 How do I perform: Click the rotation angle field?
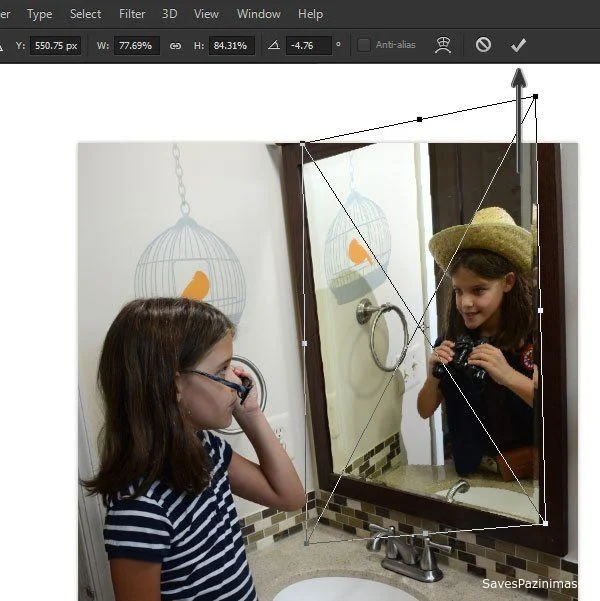(x=309, y=46)
